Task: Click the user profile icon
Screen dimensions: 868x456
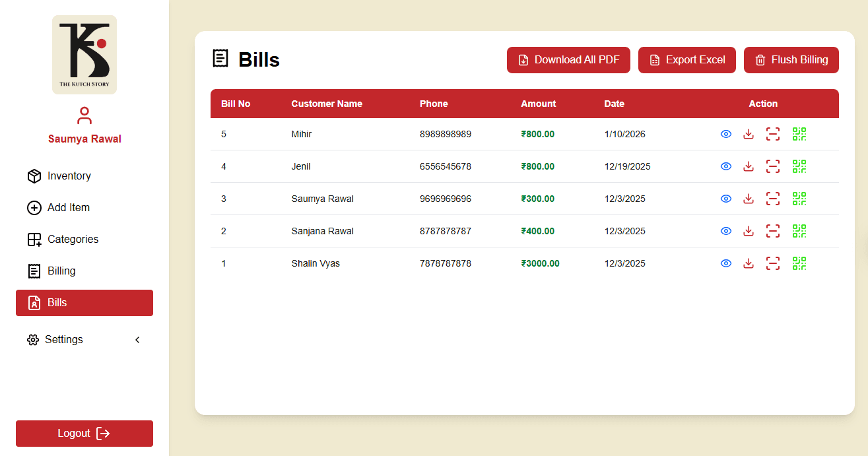Action: [x=84, y=115]
